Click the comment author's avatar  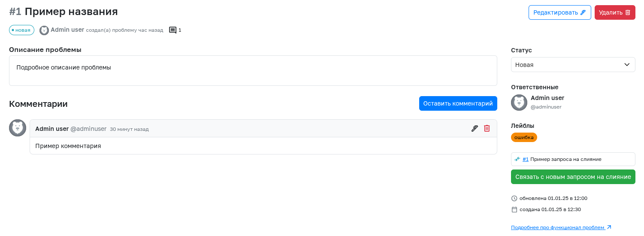click(x=18, y=128)
